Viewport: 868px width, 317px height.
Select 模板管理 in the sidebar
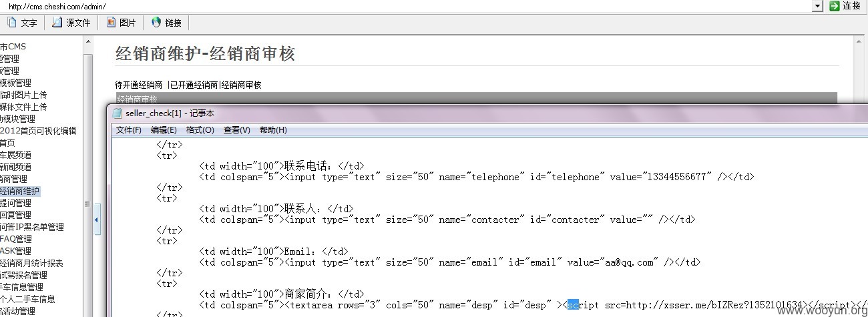point(15,83)
